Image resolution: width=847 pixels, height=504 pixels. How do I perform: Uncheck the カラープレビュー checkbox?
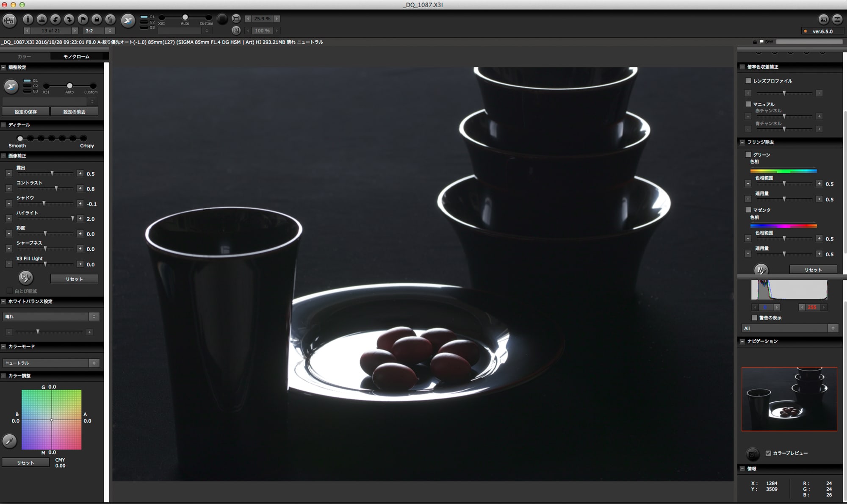(768, 453)
